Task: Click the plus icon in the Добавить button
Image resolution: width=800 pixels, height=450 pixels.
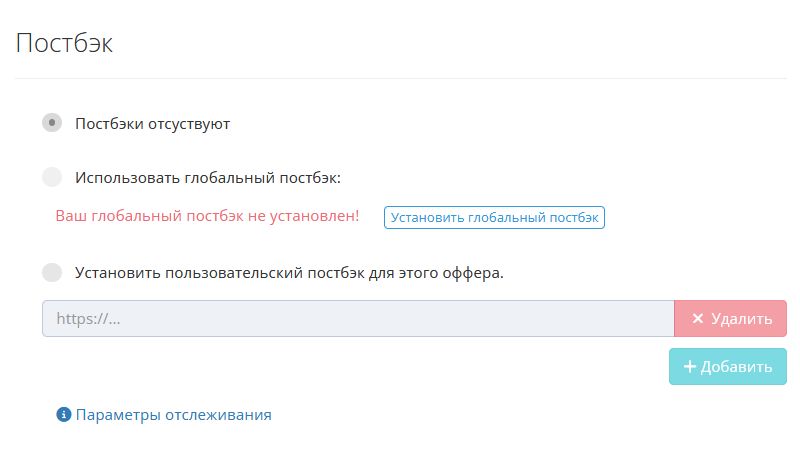Action: click(x=689, y=367)
